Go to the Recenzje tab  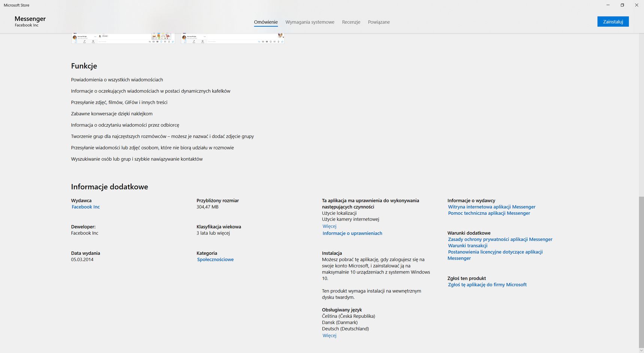[351, 22]
